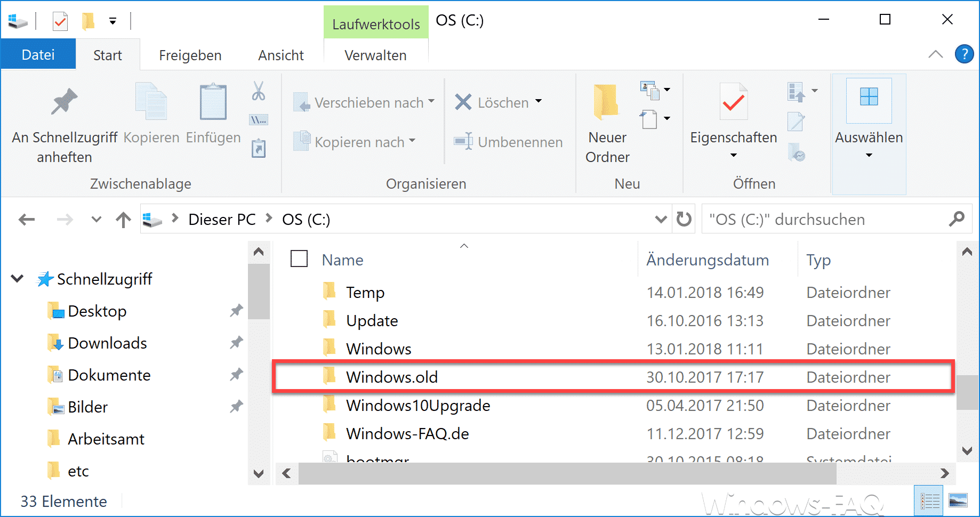Go up one level with the up arrow
Viewport: 980px width, 517px height.
coord(123,219)
